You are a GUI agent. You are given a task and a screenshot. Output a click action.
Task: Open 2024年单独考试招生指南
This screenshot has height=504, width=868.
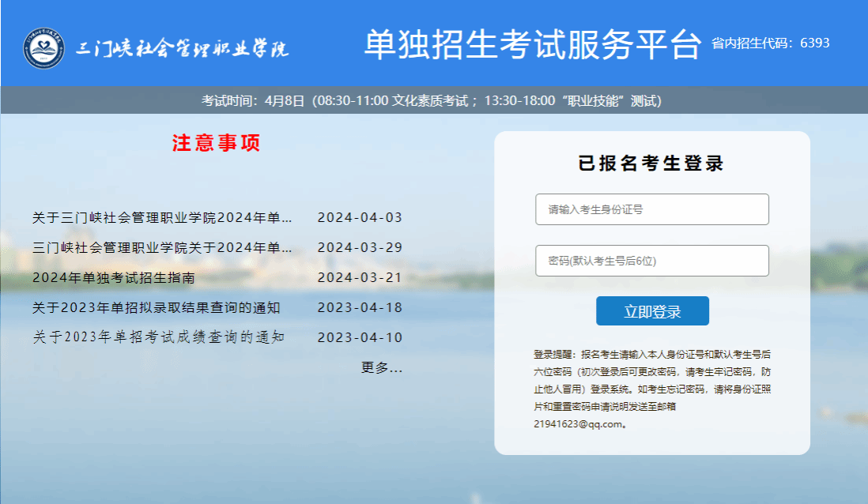(114, 278)
